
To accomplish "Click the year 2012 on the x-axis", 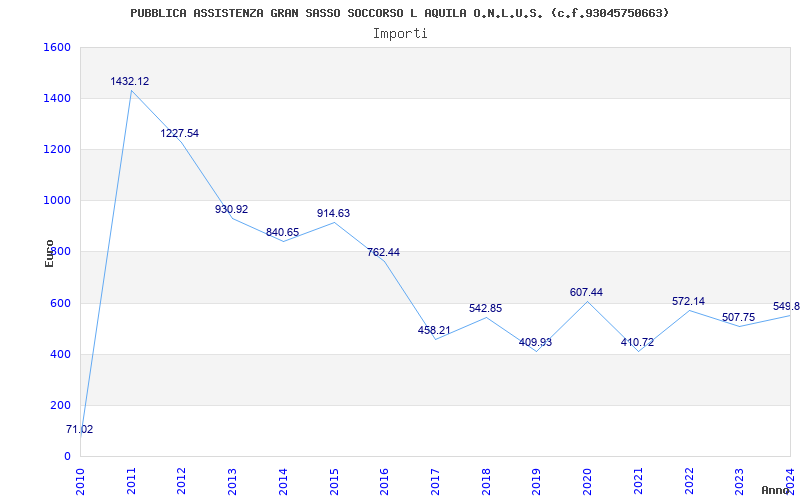I will point(182,481).
